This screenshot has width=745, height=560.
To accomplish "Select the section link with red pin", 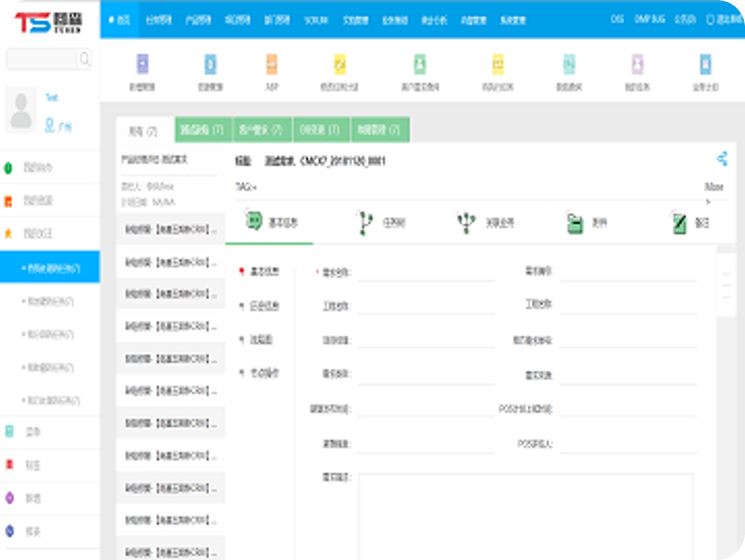I will (x=259, y=272).
